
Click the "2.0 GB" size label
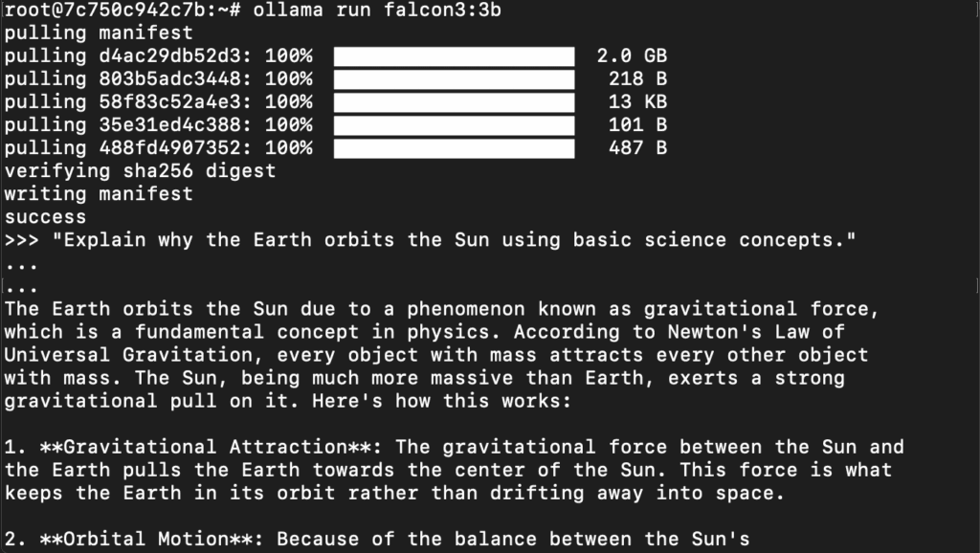click(x=632, y=55)
